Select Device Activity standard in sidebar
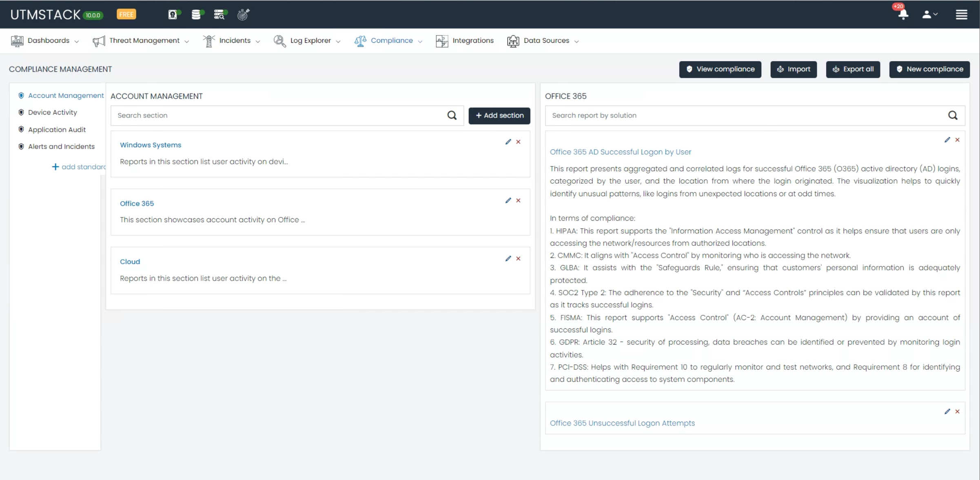 52,112
